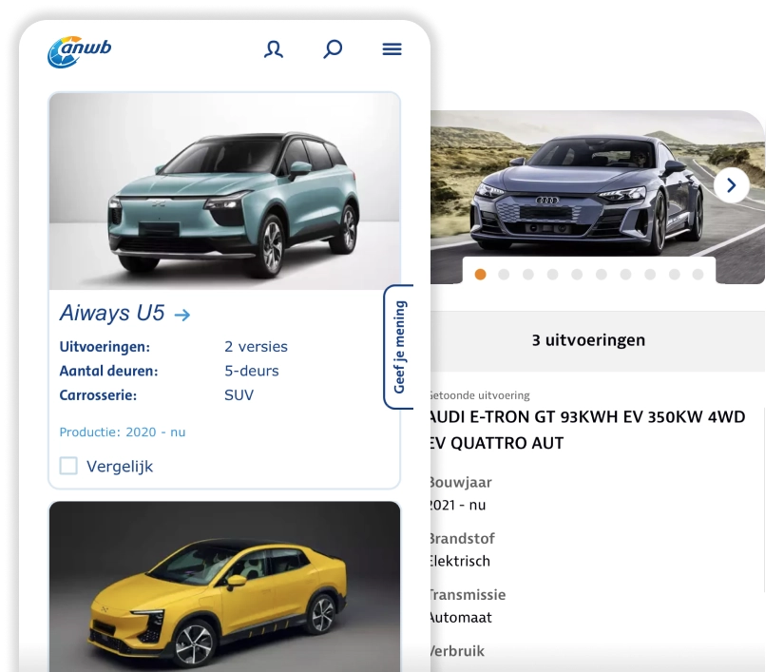Open the teal Aiways U5 car photo
Screen dimensions: 784x672
coord(224,191)
